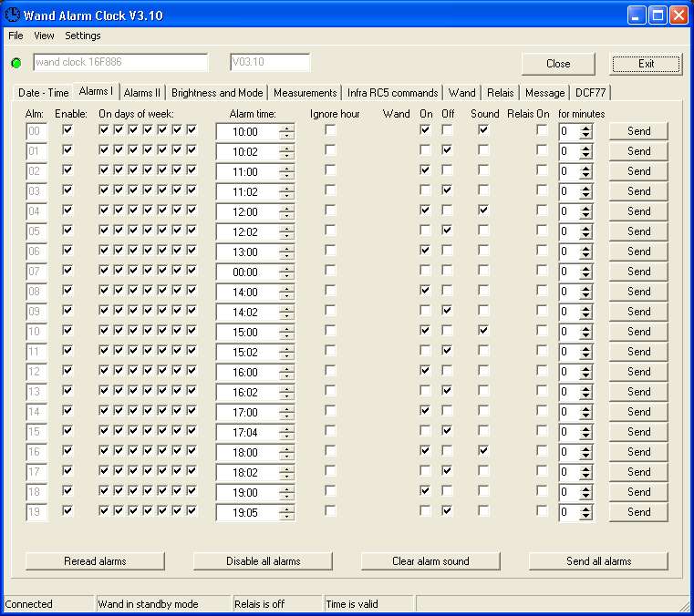Click 'Relais is off' status text

[260, 604]
